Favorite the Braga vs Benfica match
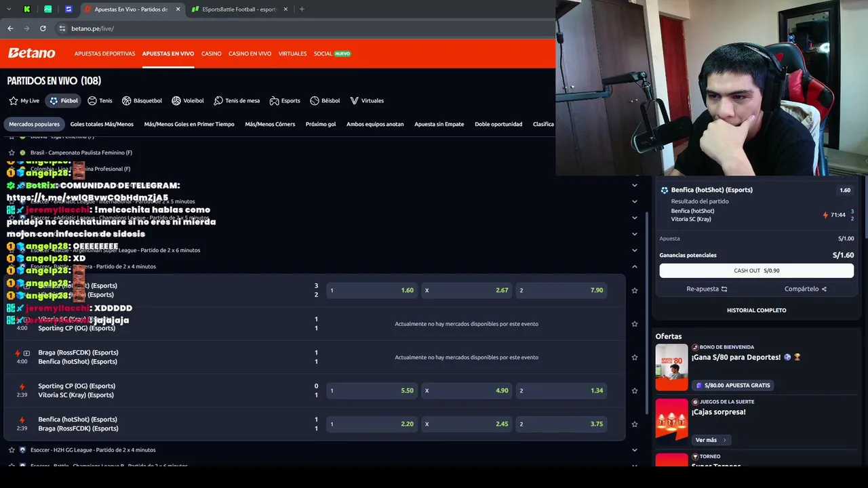Image resolution: width=868 pixels, height=488 pixels. point(635,357)
